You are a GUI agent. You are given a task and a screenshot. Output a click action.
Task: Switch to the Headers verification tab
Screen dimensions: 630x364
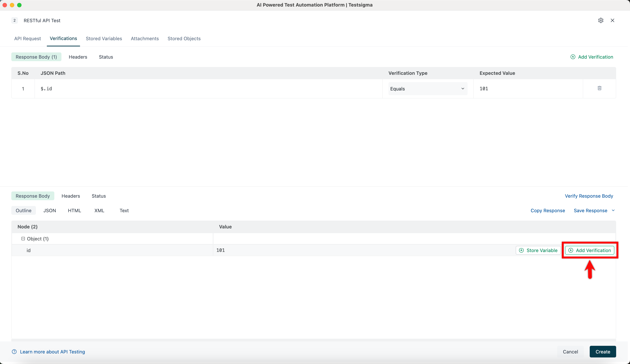pos(78,57)
